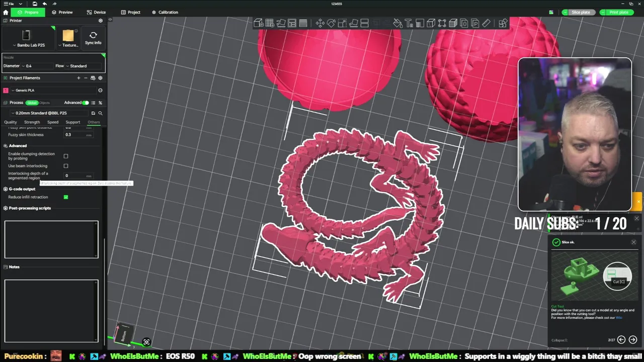Click the Auto orient toolbar icon

[x=281, y=23]
